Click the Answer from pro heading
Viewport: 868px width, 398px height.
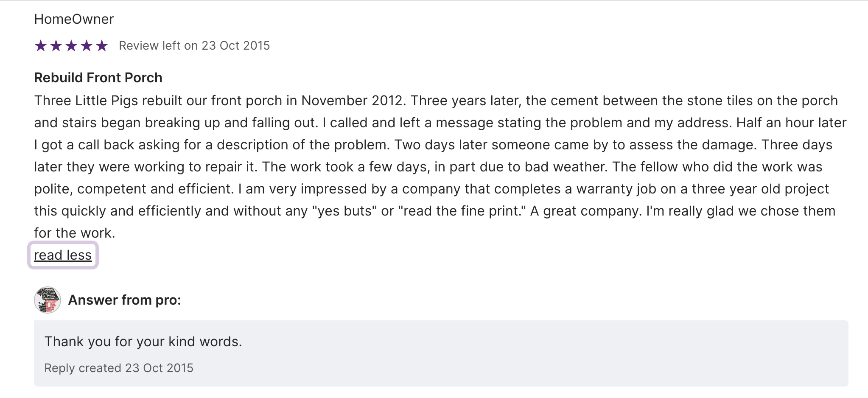pyautogui.click(x=124, y=300)
